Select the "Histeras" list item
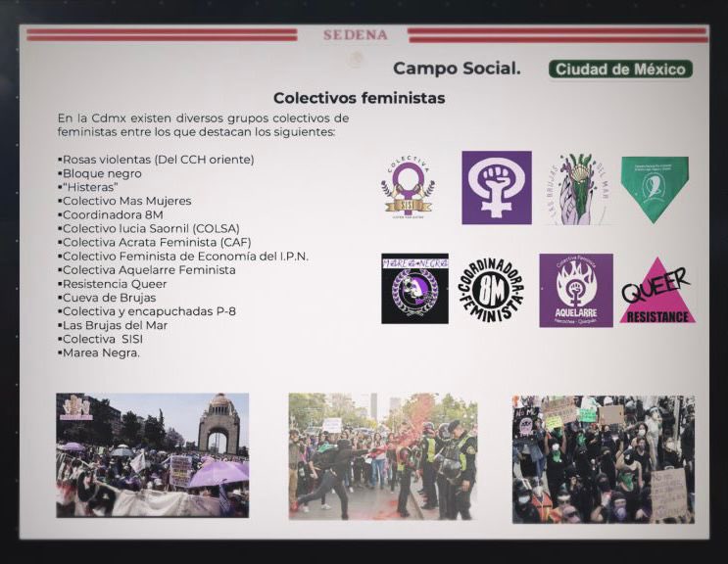The image size is (728, 564). click(88, 187)
